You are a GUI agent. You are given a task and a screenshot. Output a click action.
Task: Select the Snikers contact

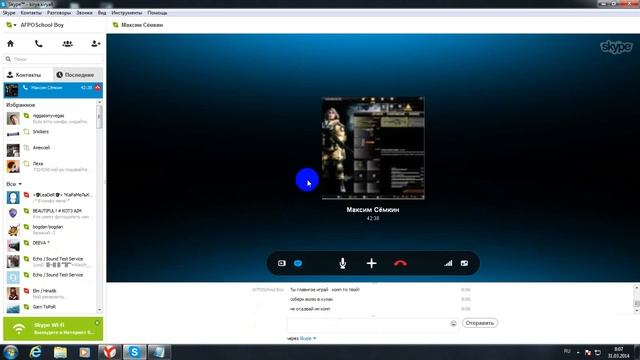51,134
